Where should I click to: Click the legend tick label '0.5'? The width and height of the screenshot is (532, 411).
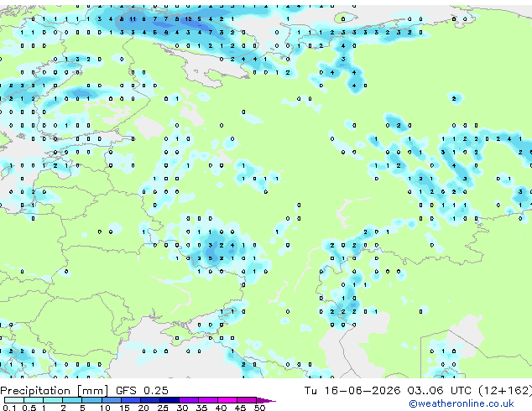pos(29,408)
